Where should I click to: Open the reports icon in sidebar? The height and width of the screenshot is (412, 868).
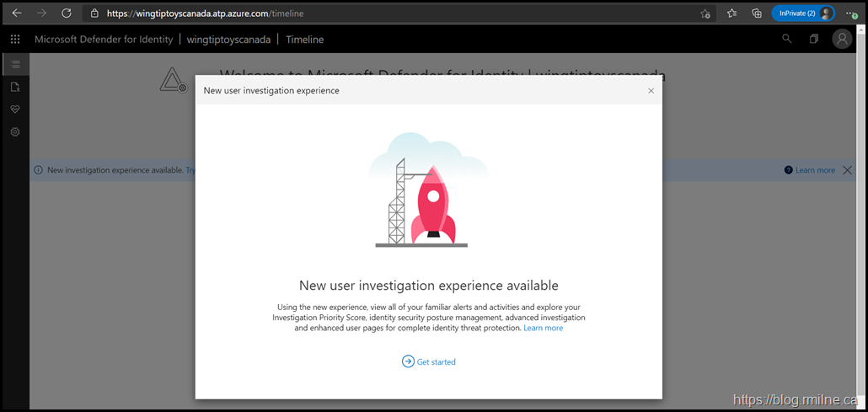(15, 87)
